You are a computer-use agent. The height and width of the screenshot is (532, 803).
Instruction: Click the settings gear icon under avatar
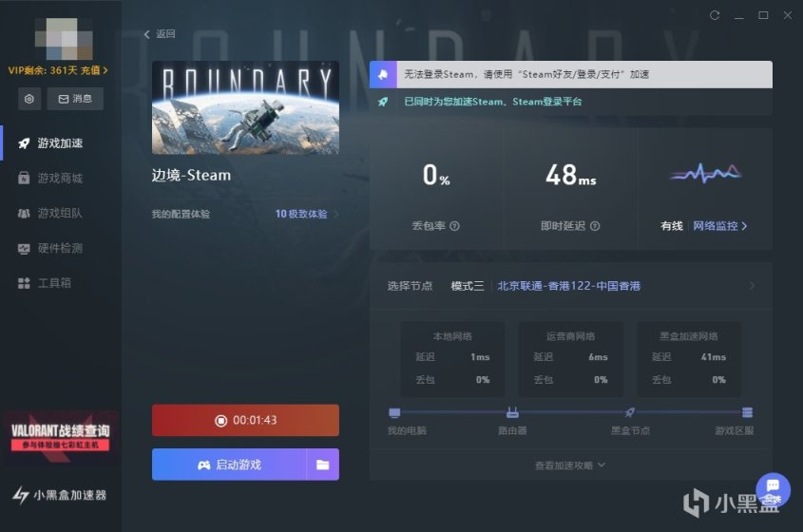coord(29,99)
